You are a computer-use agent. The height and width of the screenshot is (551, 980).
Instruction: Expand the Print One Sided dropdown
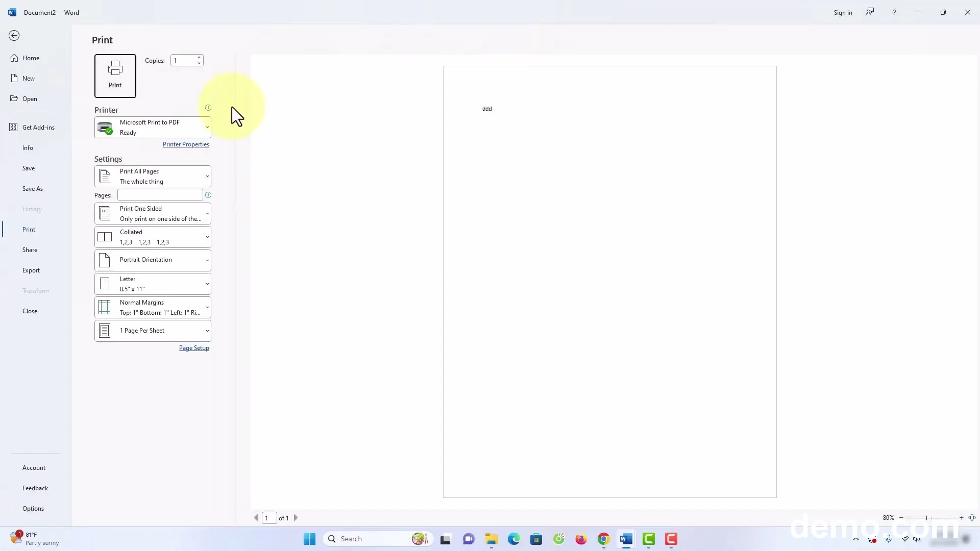[153, 213]
